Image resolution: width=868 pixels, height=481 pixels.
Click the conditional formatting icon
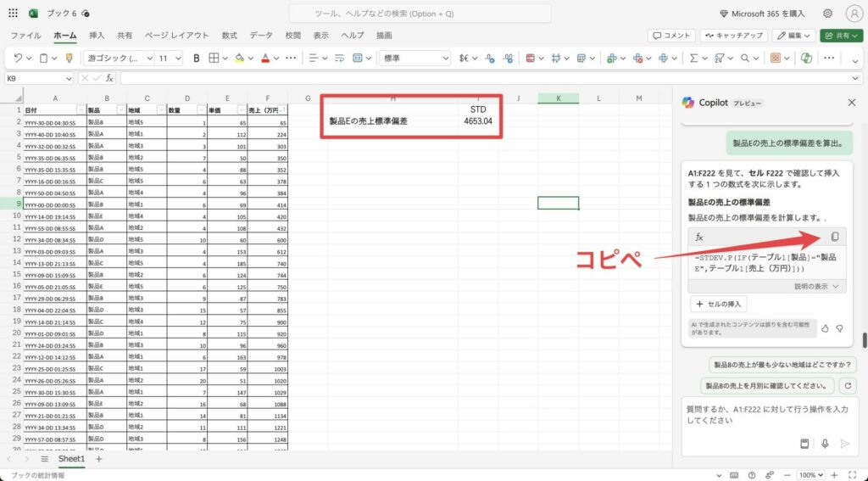531,59
